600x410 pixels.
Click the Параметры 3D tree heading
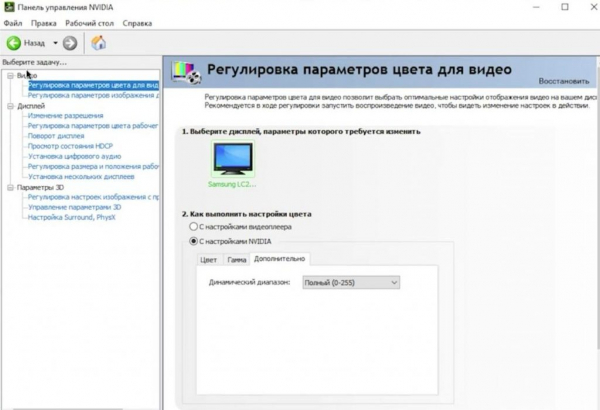point(40,187)
